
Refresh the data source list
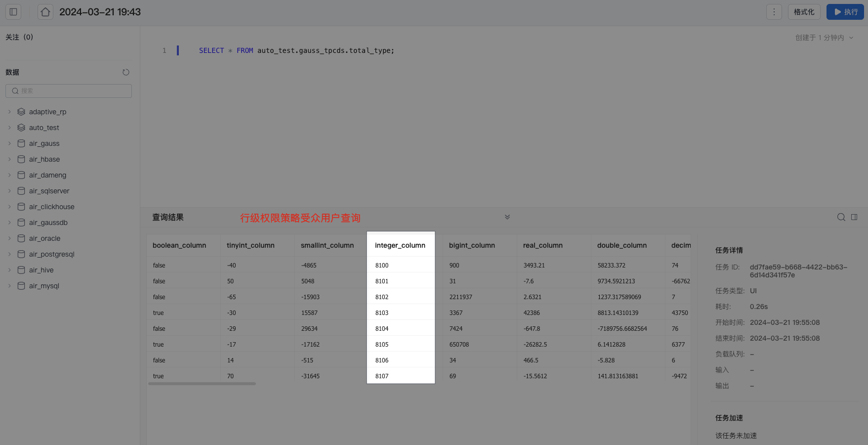coord(126,72)
